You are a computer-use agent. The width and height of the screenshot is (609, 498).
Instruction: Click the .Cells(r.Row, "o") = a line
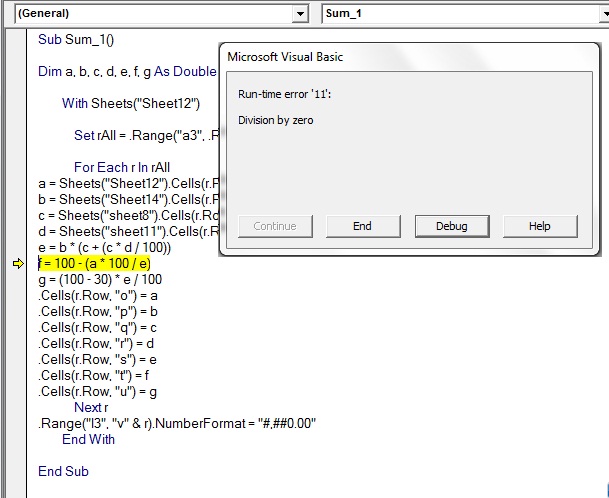(x=97, y=295)
